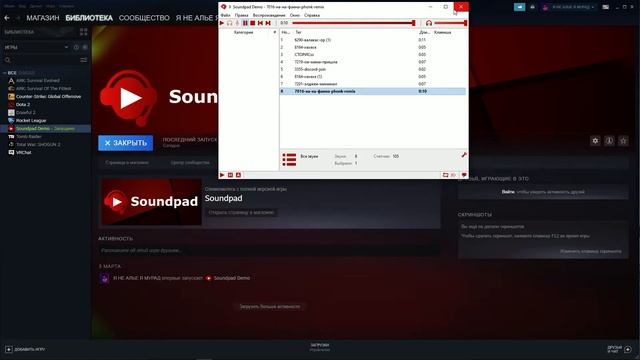Select the highlighted phonk remix sound row
This screenshot has height=360, width=640.
click(373, 91)
